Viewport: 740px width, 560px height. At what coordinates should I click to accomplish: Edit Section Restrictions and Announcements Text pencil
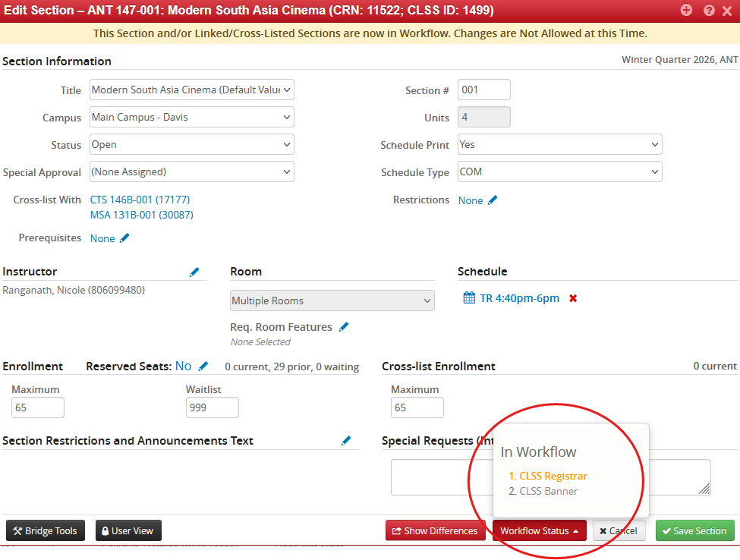pyautogui.click(x=346, y=440)
